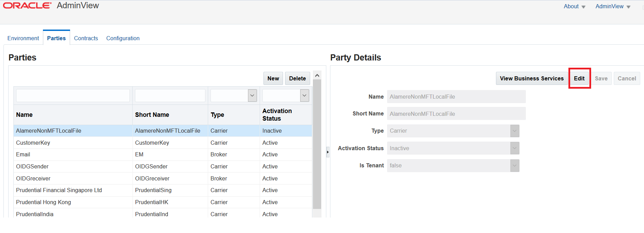Select the Parties tab

click(x=56, y=38)
